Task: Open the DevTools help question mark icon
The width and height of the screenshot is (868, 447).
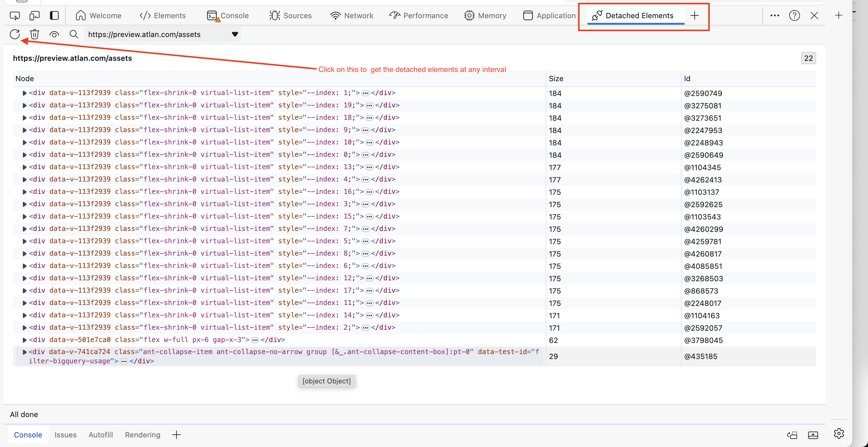Action: (x=794, y=15)
